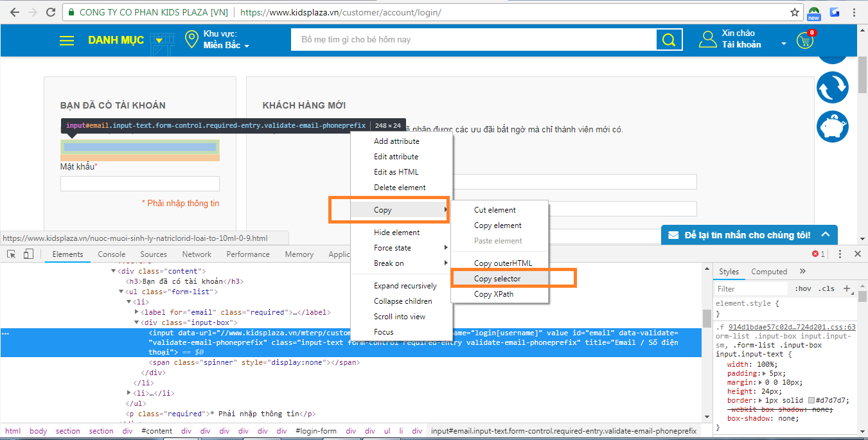Toggle the .cls class editor in Styles
This screenshot has height=440, width=868.
click(827, 288)
